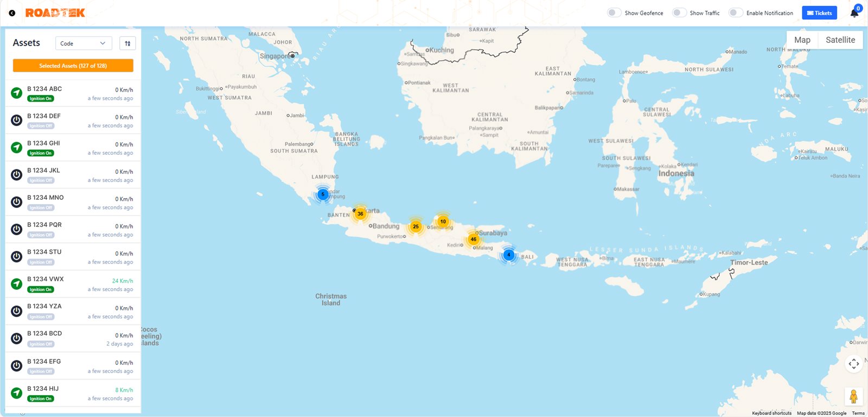Open the 46-asset cluster near Surabaya
This screenshot has width=868, height=417.
click(474, 239)
